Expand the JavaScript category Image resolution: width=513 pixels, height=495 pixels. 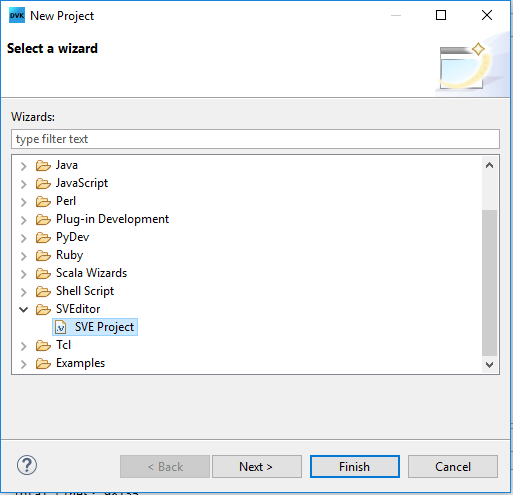(x=23, y=184)
